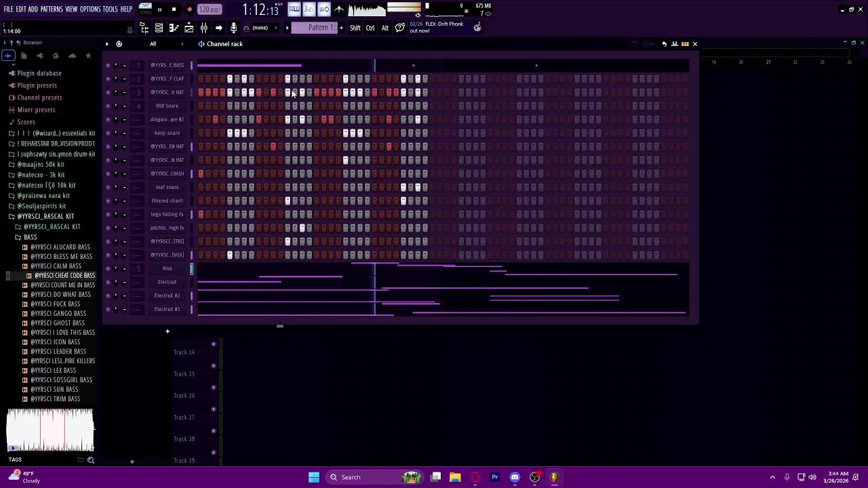Mute the benji snare channel
The height and width of the screenshot is (488, 868).
tap(108, 133)
